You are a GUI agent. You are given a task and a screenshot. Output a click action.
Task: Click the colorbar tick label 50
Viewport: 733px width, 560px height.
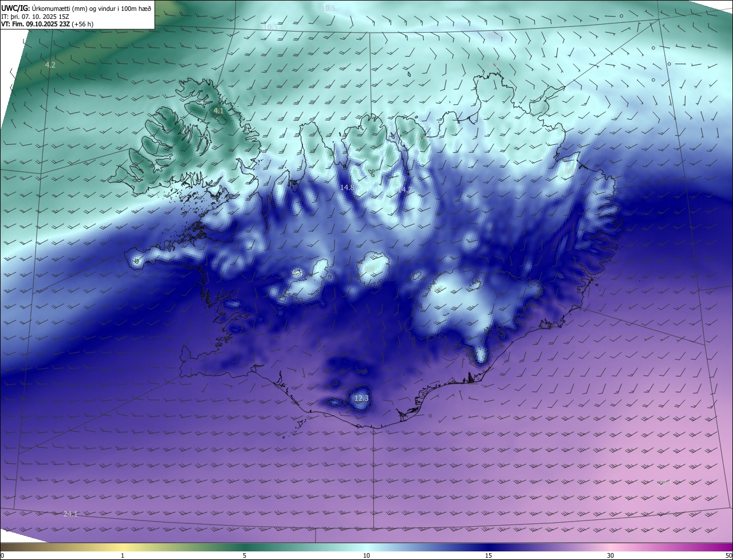pos(728,555)
